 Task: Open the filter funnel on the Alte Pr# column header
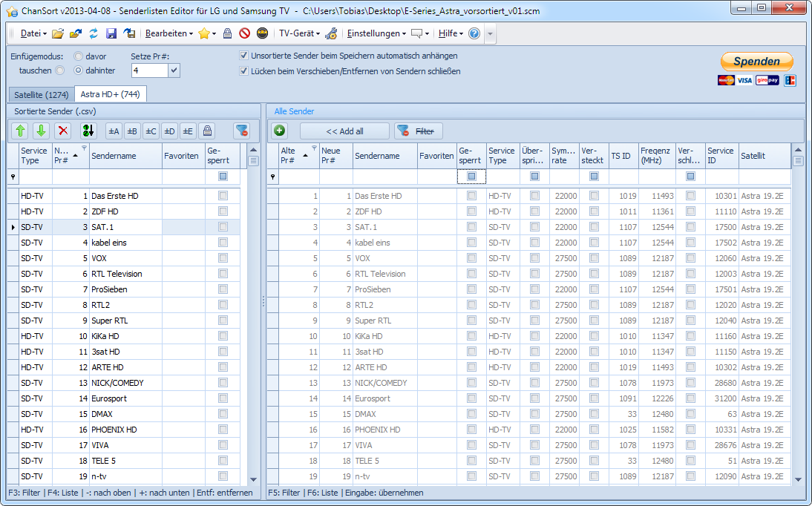(314, 148)
